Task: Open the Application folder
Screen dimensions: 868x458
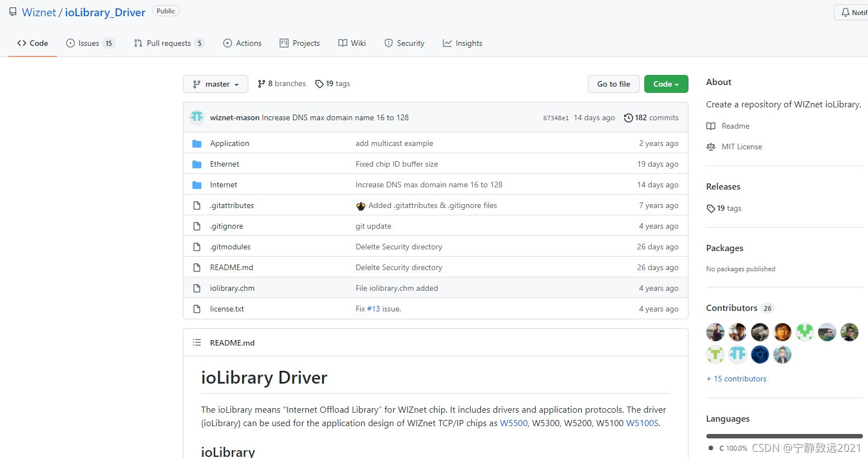Action: [229, 143]
